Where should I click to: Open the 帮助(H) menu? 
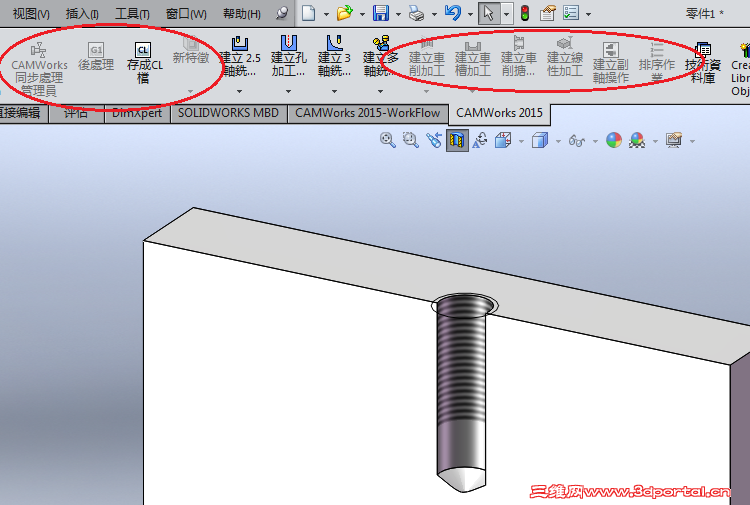tap(242, 13)
